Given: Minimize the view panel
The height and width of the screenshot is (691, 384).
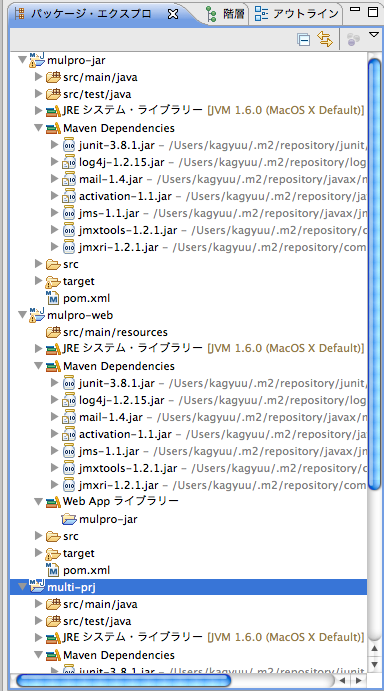Looking at the screenshot, I should 355,9.
